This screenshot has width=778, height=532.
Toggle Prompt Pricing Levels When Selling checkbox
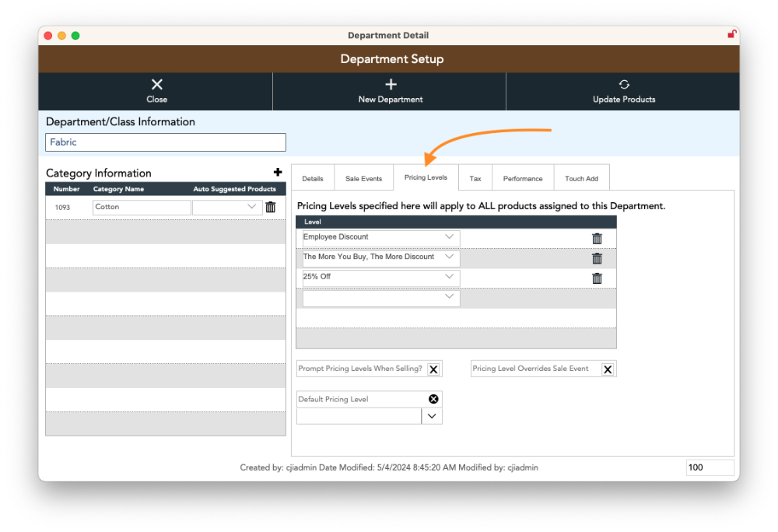pyautogui.click(x=433, y=369)
